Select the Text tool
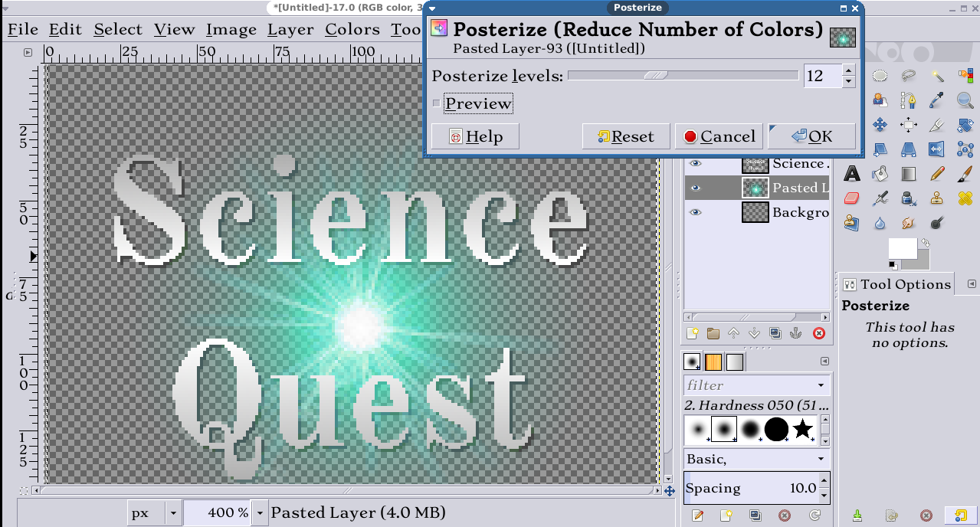The width and height of the screenshot is (980, 527). coord(851,174)
